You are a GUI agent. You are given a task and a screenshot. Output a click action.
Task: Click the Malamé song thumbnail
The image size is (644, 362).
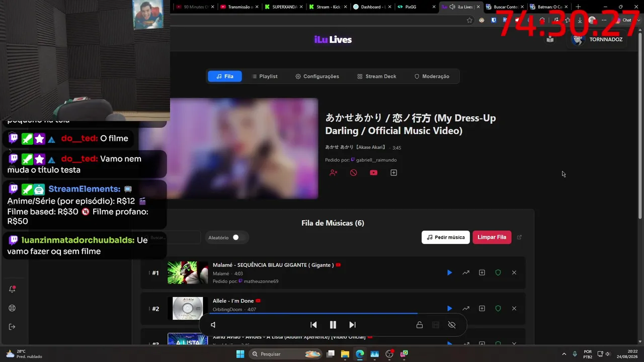pyautogui.click(x=188, y=273)
